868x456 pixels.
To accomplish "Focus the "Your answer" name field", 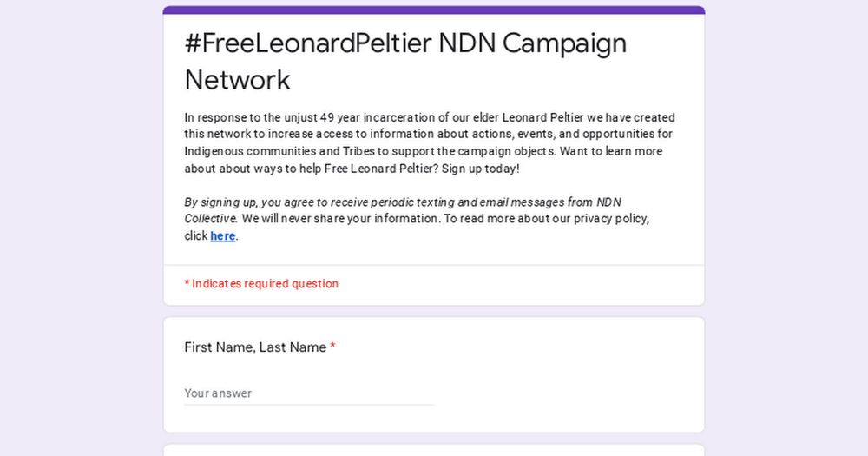I will [x=309, y=393].
